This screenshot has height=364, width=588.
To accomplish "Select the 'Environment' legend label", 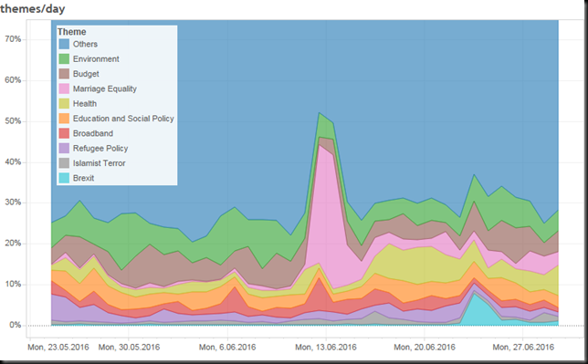I will pos(96,59).
